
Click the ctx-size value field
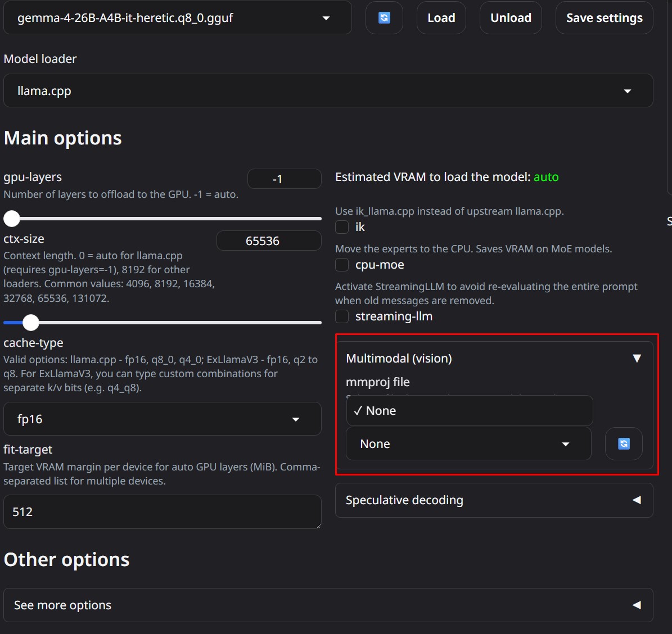point(269,241)
